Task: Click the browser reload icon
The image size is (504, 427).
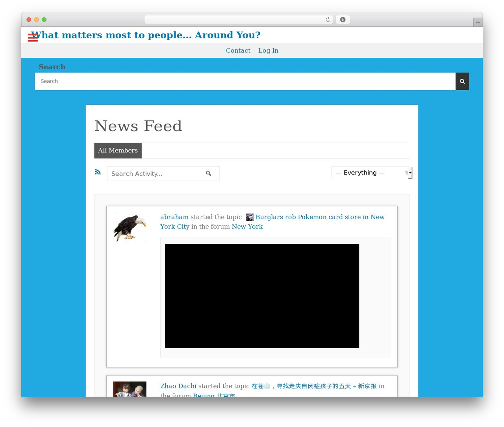Action: (328, 20)
